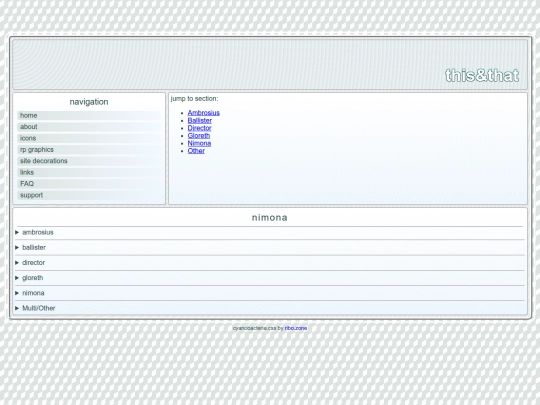The width and height of the screenshot is (540, 405).
Task: Expand the Multi/Other section
Action: coord(270,308)
